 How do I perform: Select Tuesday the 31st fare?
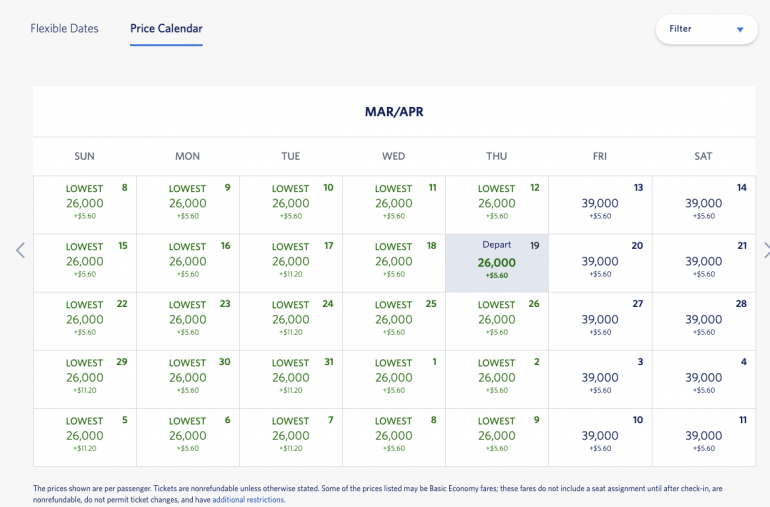(x=291, y=379)
